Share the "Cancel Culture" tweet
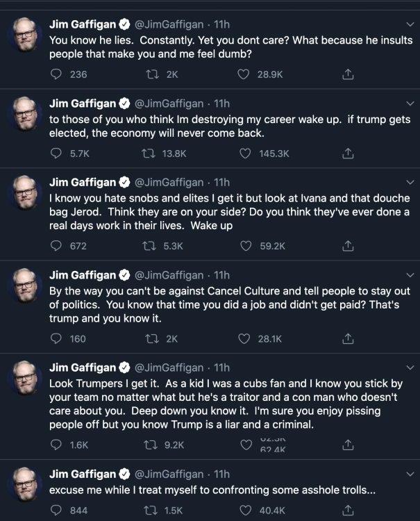 pyautogui.click(x=348, y=338)
